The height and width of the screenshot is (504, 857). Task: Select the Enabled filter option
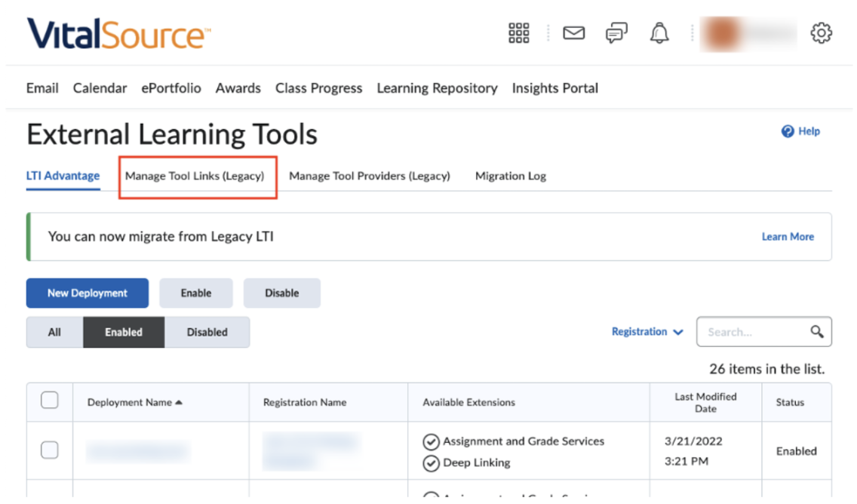123,332
